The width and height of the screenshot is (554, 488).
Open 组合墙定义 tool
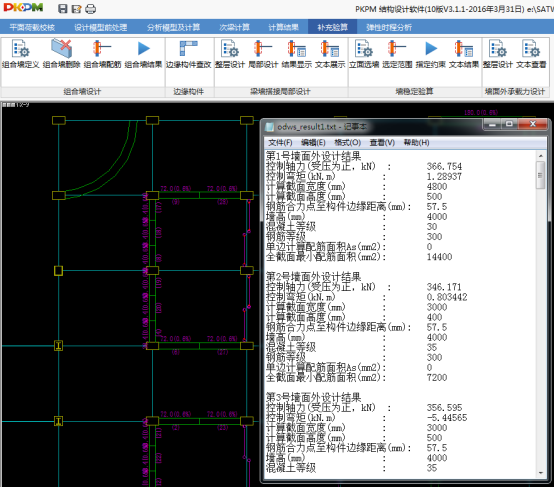point(20,54)
